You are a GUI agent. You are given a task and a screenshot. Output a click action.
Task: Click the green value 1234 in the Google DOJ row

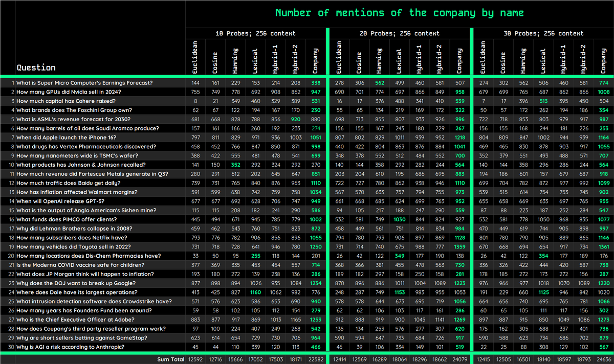pyautogui.click(x=316, y=283)
